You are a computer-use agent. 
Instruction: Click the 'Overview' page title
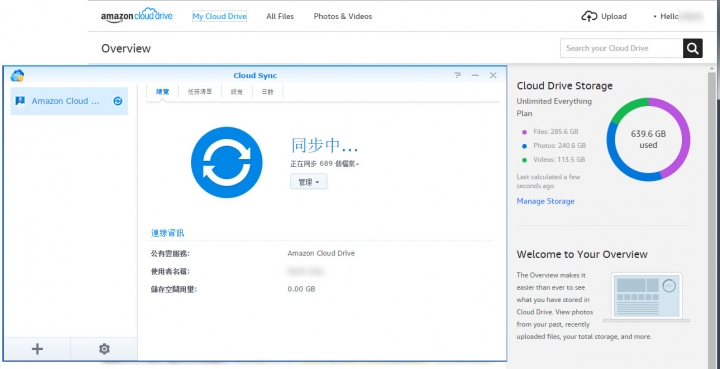pyautogui.click(x=126, y=48)
